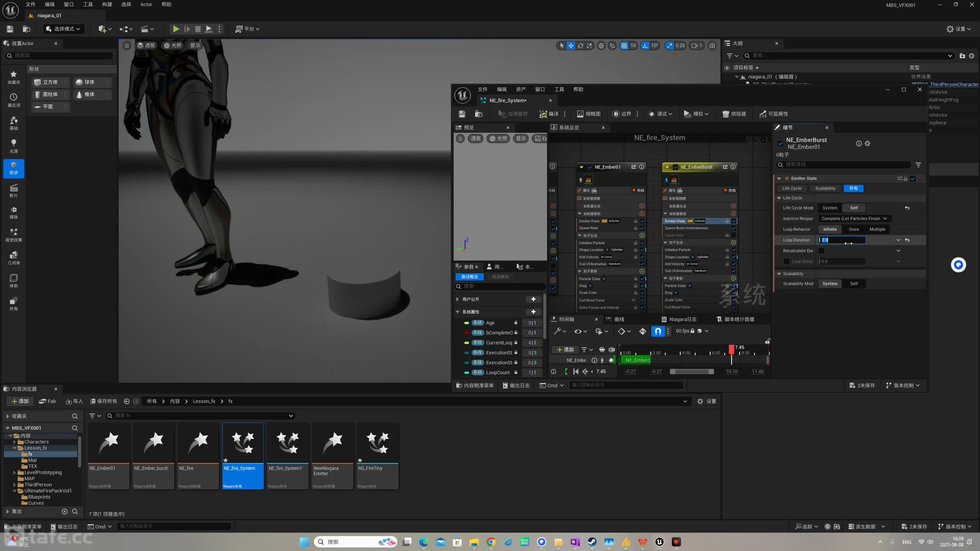
Task: Open the 缩略图 thumbnail tool
Action: click(x=589, y=114)
